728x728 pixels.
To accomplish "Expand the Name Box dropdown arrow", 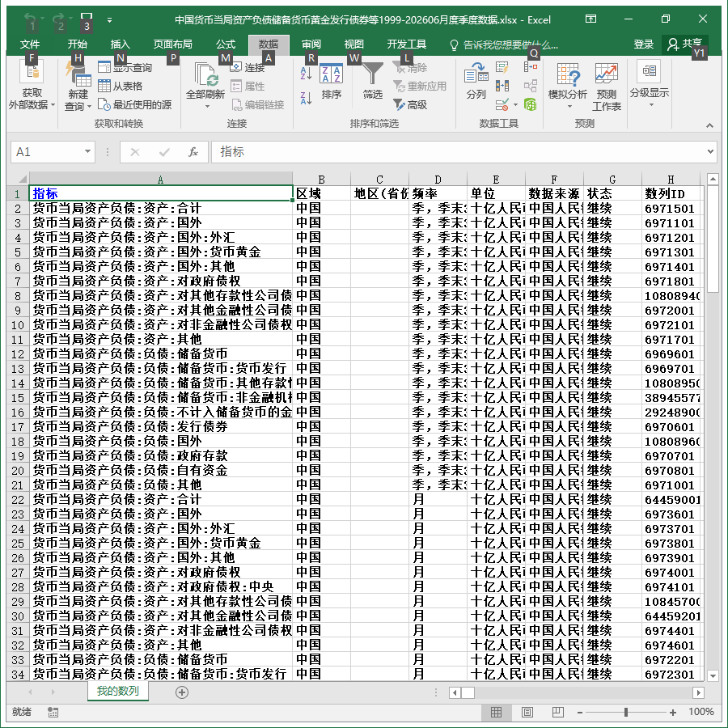I will (87, 152).
